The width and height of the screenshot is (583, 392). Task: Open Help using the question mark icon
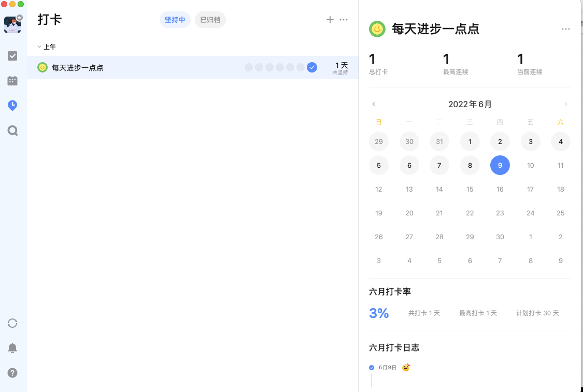13,373
